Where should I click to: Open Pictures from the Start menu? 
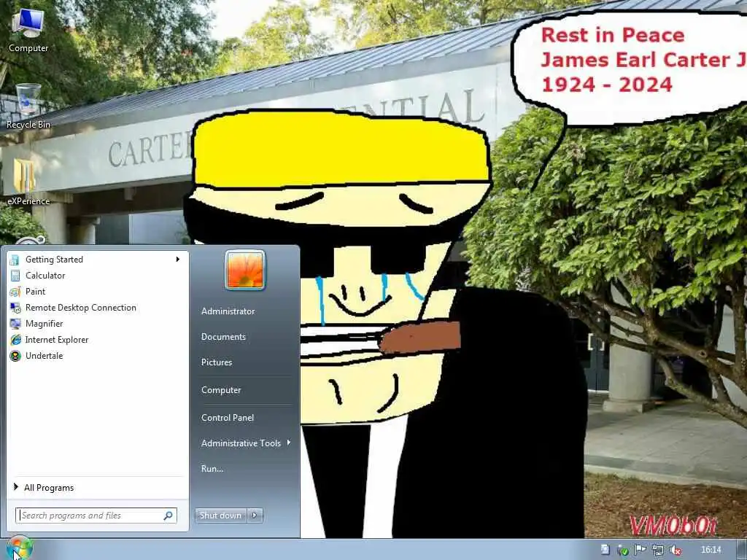(x=216, y=362)
